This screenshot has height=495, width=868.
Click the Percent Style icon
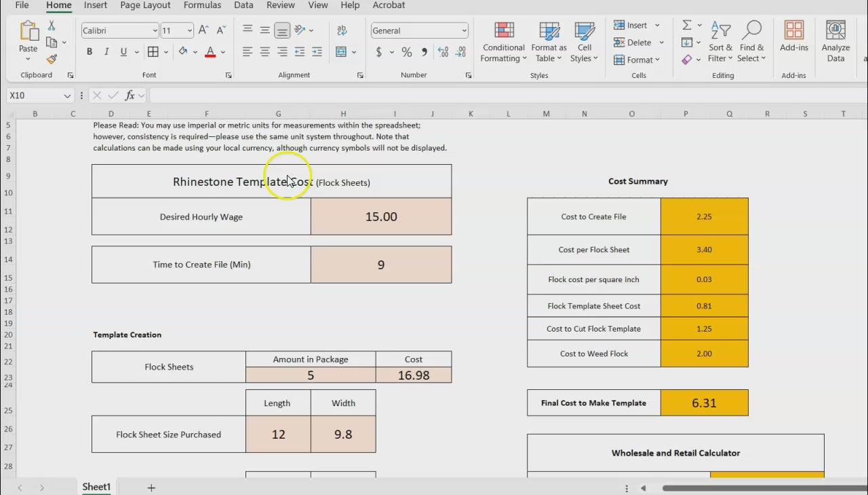(x=407, y=52)
